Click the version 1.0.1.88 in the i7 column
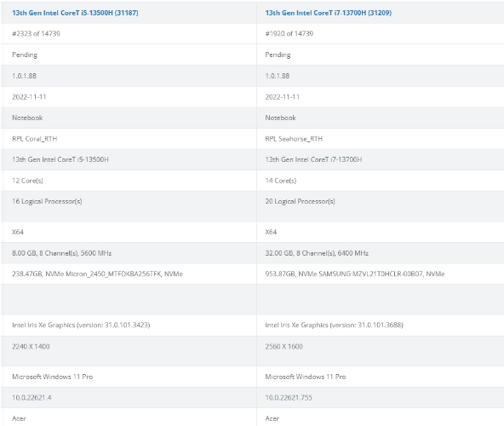 tap(277, 76)
